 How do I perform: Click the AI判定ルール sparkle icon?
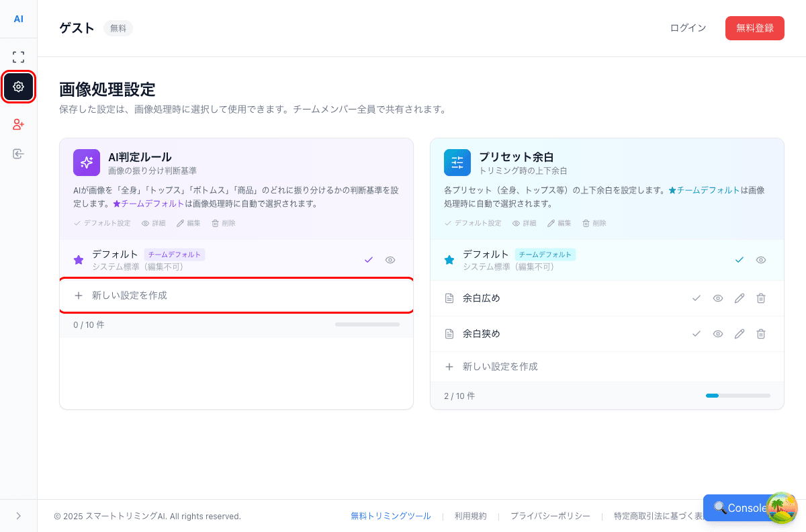point(87,163)
